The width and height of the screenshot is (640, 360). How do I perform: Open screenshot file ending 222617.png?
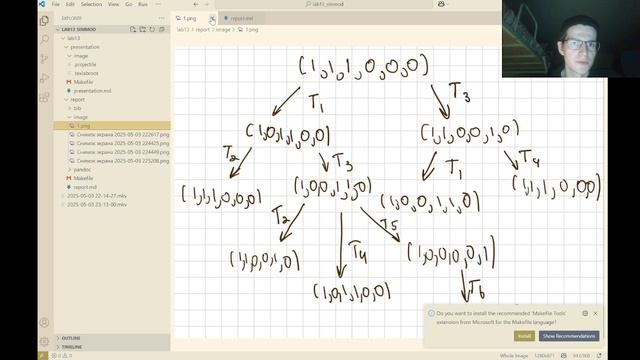click(112, 134)
